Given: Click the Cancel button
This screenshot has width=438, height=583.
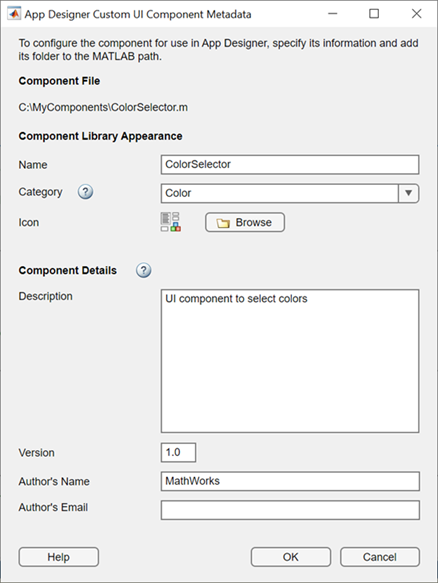Looking at the screenshot, I should [x=380, y=557].
